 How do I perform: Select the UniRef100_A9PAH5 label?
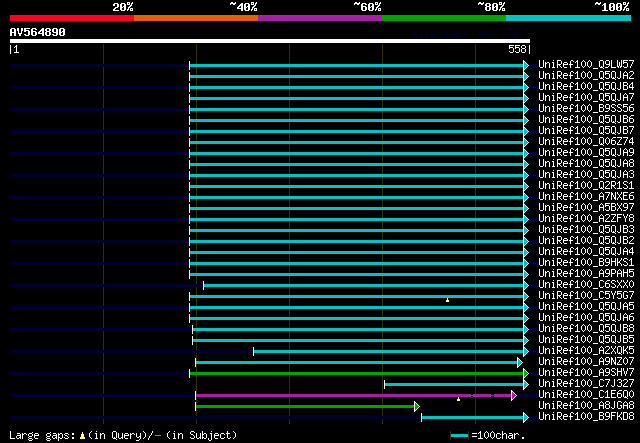(x=586, y=273)
